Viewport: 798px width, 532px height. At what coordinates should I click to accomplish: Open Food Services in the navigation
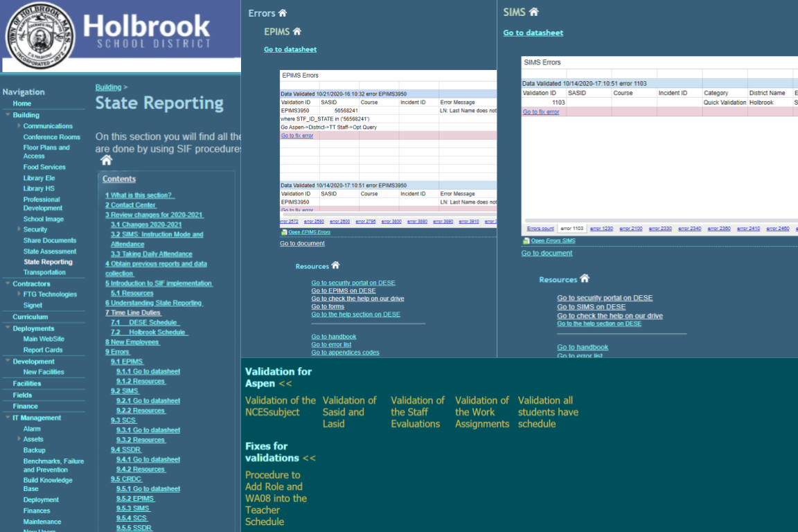pos(44,167)
